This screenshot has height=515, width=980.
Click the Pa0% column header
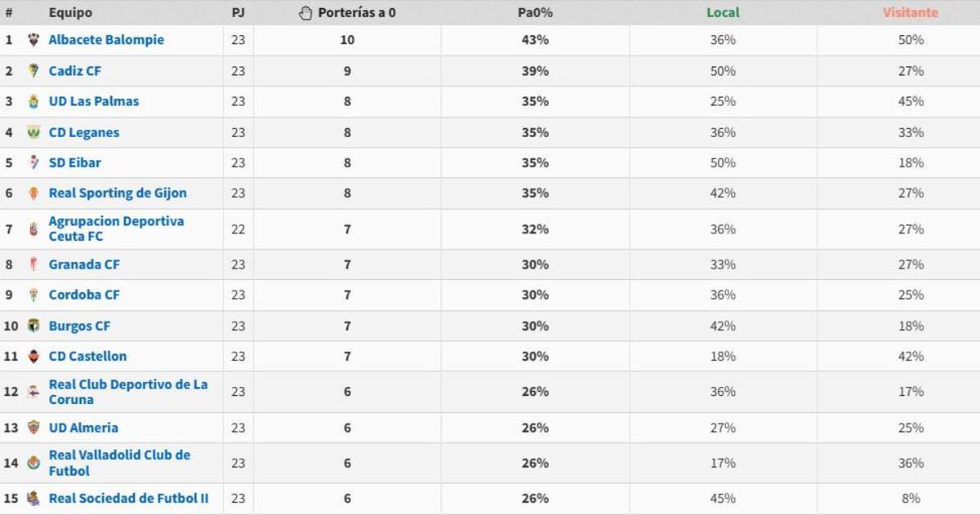tap(537, 12)
